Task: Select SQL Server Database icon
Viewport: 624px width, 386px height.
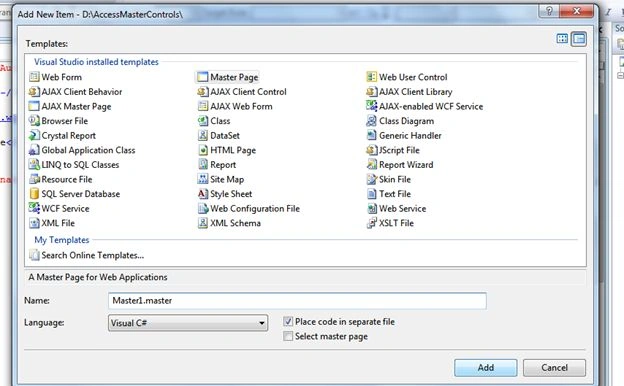Action: (x=34, y=194)
